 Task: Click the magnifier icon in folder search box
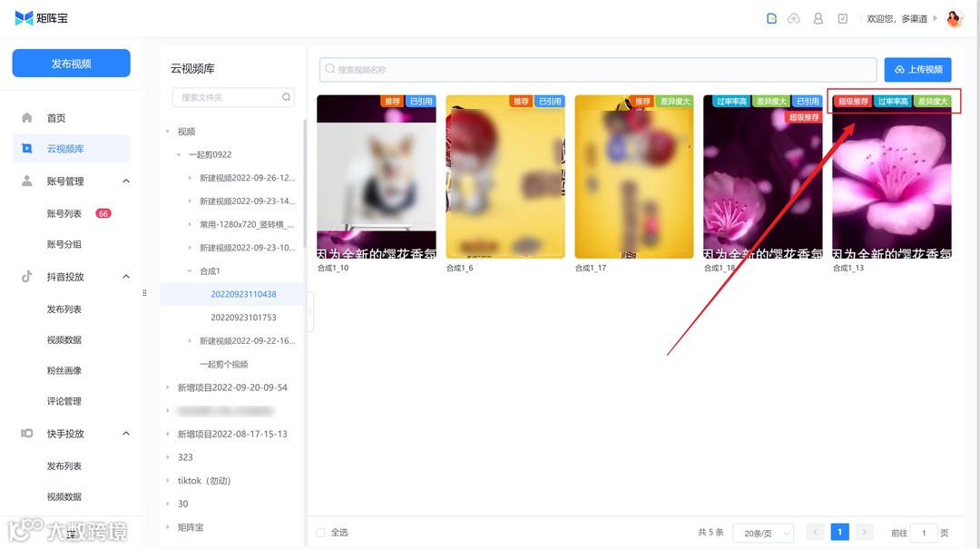[x=285, y=97]
